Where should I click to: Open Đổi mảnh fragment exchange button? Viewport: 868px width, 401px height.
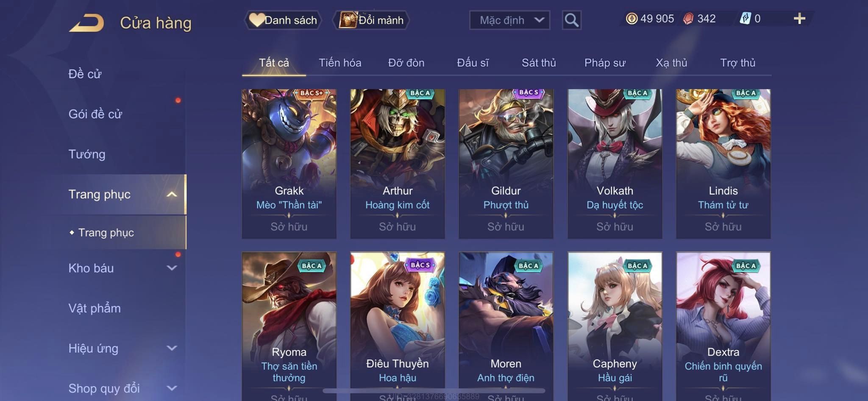pos(371,20)
